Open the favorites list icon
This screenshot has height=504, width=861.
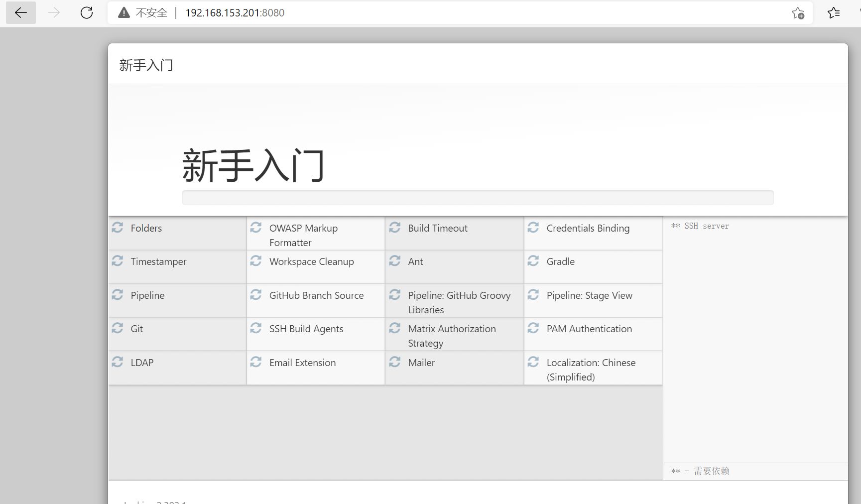(834, 13)
